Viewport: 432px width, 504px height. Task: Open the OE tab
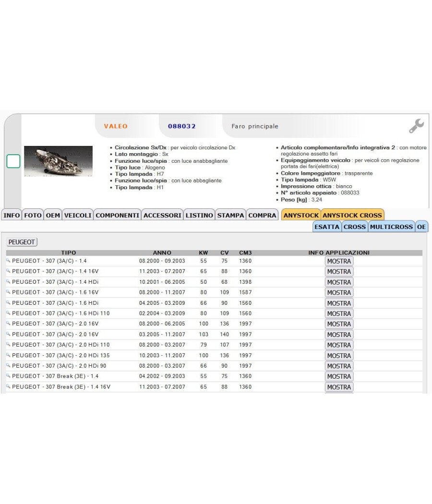tap(421, 227)
